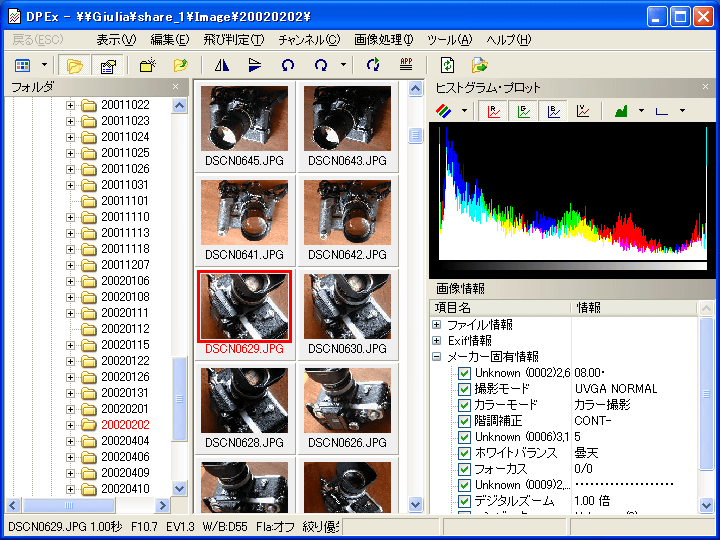Click the flip vertical icon
Screen dimensions: 720x540
click(x=255, y=65)
